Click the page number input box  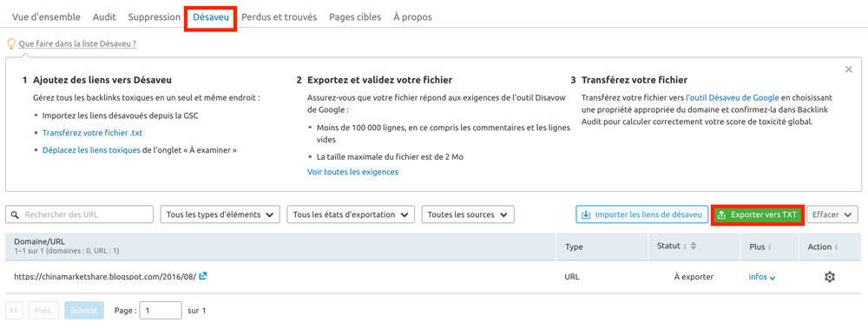[161, 311]
